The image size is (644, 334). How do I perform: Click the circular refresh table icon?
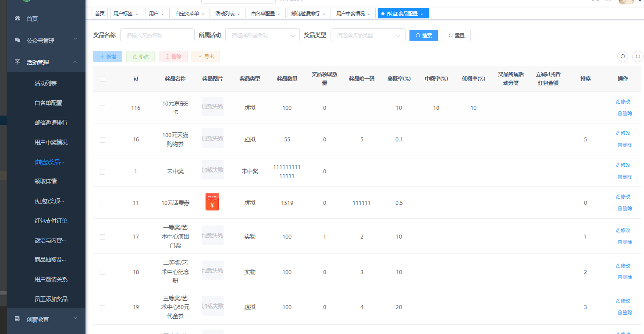(x=637, y=56)
